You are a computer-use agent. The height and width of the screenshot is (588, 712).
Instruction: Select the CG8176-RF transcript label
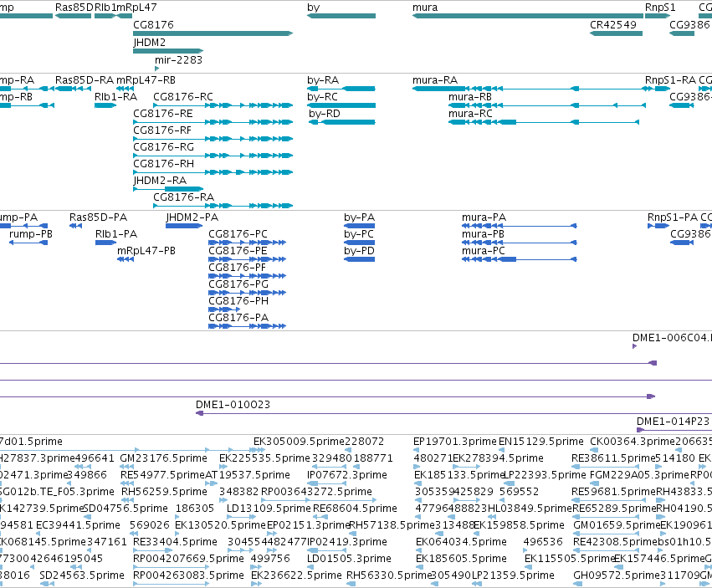(x=162, y=130)
